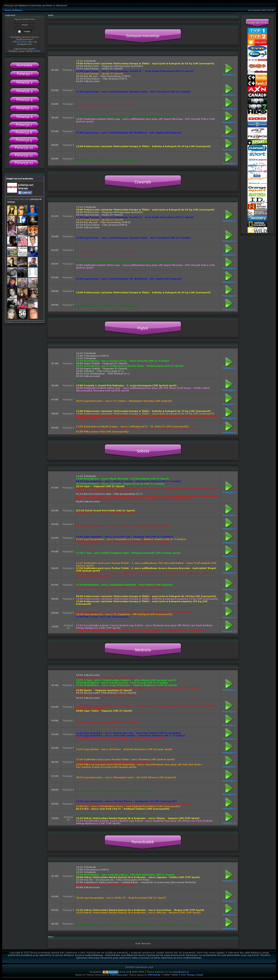Open the TLC channel logo
Viewport: 278px width, 980px height.
tap(257, 119)
